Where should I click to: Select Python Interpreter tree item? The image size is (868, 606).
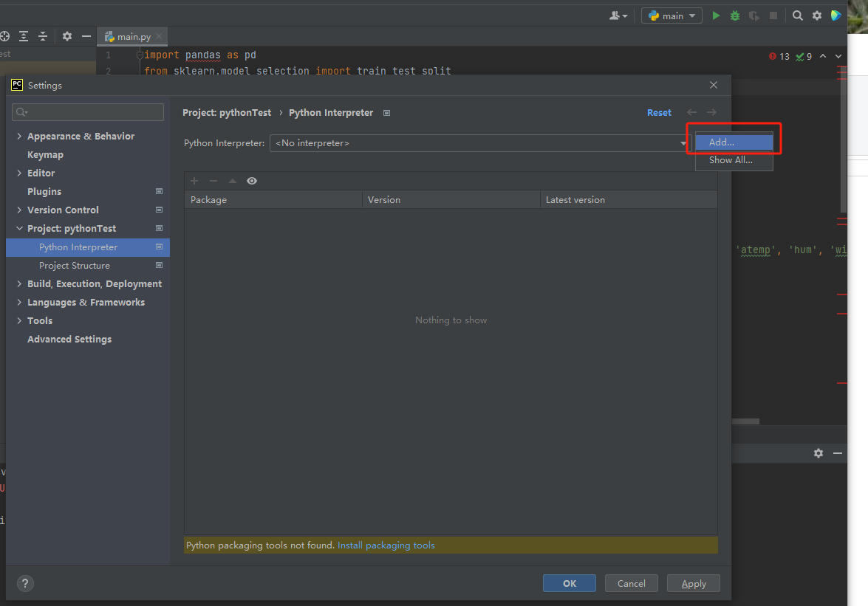(87, 247)
